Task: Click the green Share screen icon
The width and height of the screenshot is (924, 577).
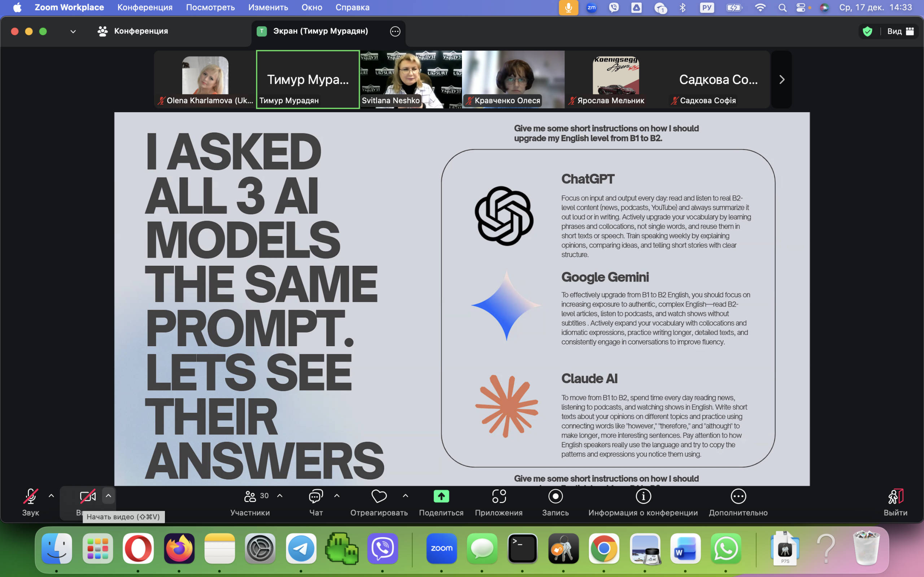Action: pyautogui.click(x=441, y=496)
